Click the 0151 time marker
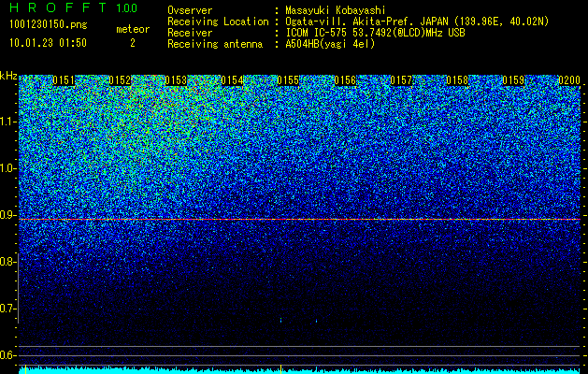The width and height of the screenshot is (588, 374). coord(64,80)
